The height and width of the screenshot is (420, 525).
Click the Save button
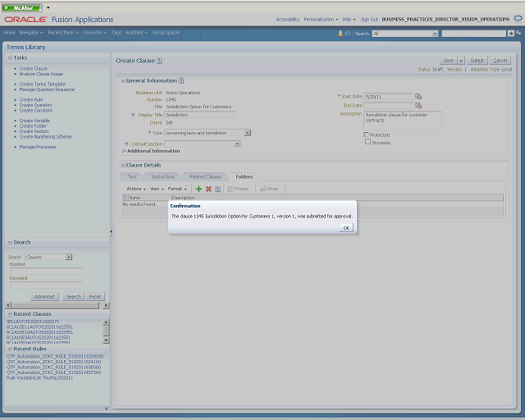tap(449, 61)
